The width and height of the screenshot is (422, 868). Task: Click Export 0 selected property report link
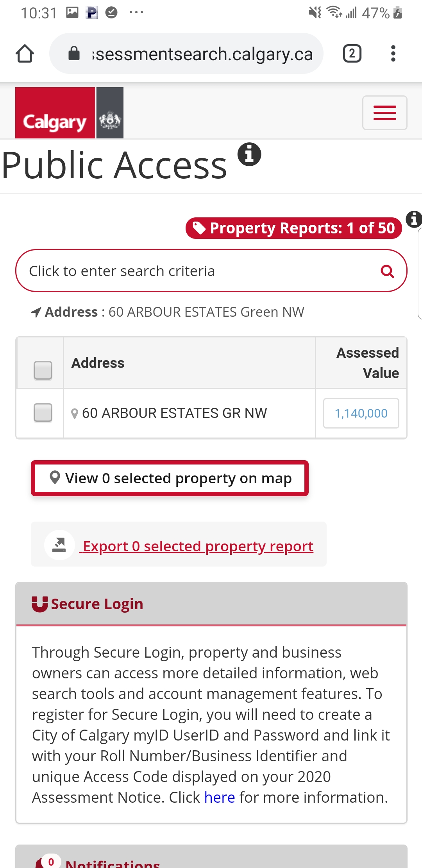click(198, 546)
